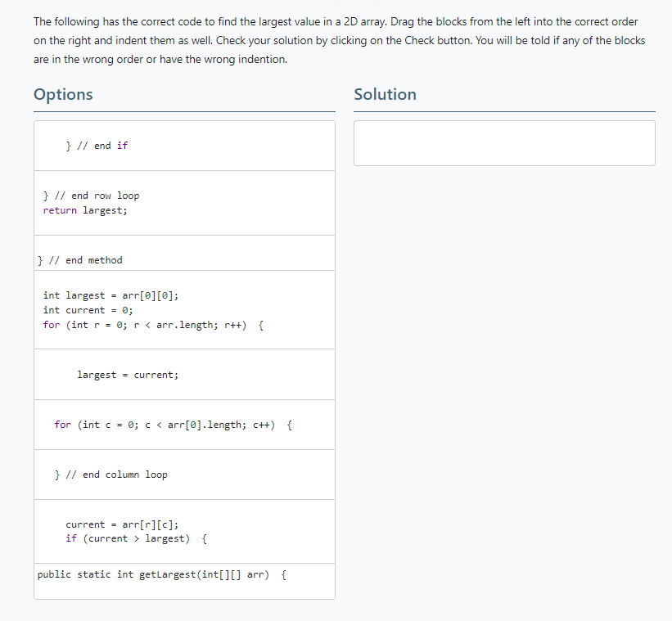672x621 pixels.
Task: Click the row loop "for (int r = 0..." line
Action: coord(151,325)
